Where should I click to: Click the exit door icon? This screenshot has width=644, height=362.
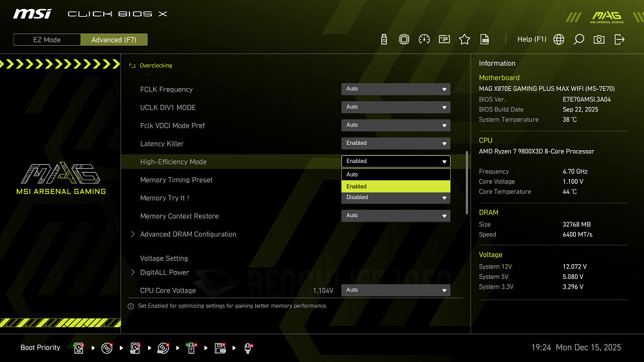(620, 39)
